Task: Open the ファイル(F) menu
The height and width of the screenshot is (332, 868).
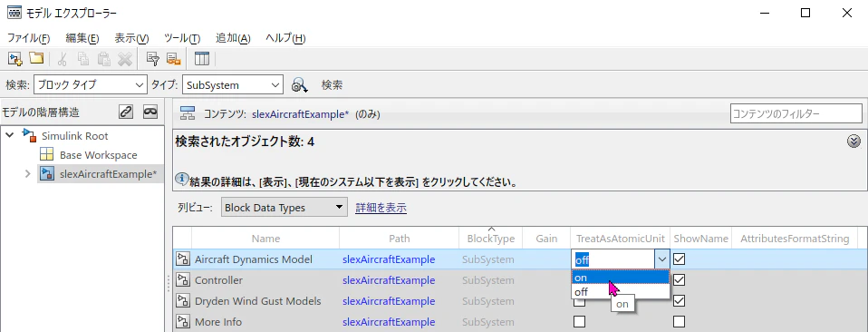Action: pos(28,38)
